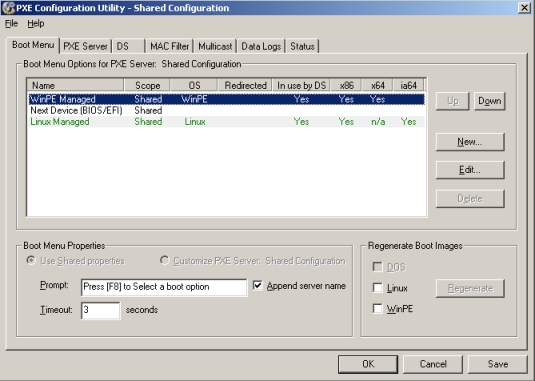The width and height of the screenshot is (535, 381).
Task: Enable the WinPE regenerate checkbox
Action: pyautogui.click(x=377, y=309)
